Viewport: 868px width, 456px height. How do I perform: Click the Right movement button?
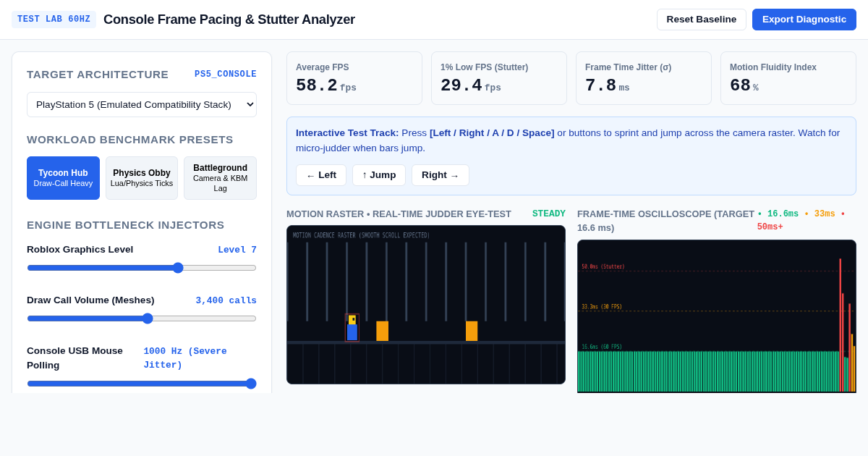(441, 175)
